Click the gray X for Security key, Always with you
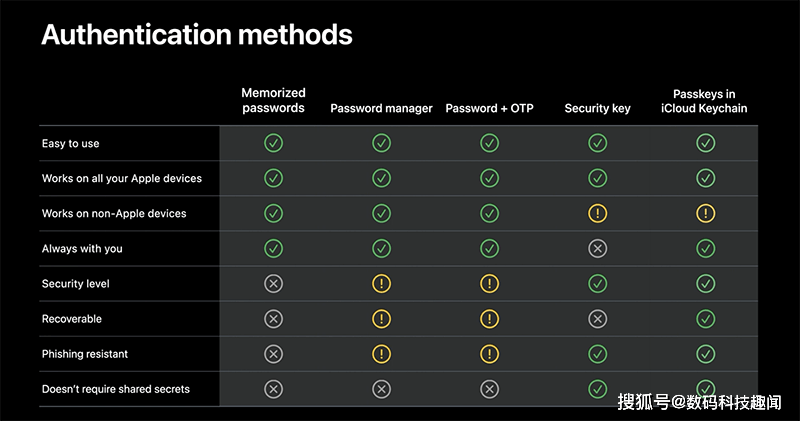This screenshot has height=421, width=800. coord(597,248)
